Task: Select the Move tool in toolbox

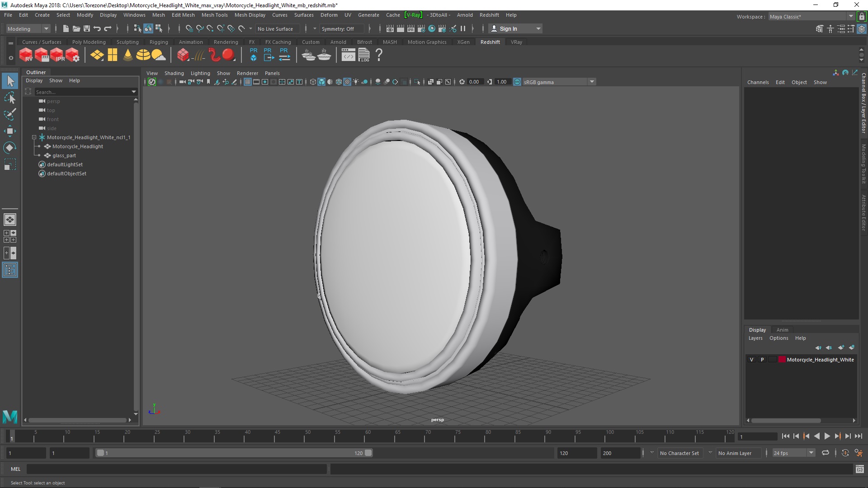Action: tap(9, 131)
